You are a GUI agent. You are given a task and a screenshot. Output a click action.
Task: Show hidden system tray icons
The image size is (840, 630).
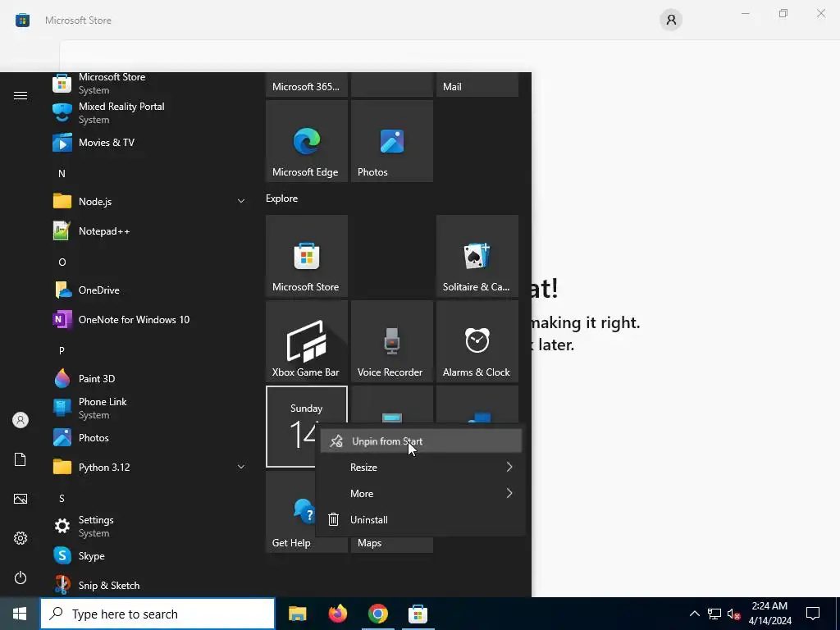(694, 614)
